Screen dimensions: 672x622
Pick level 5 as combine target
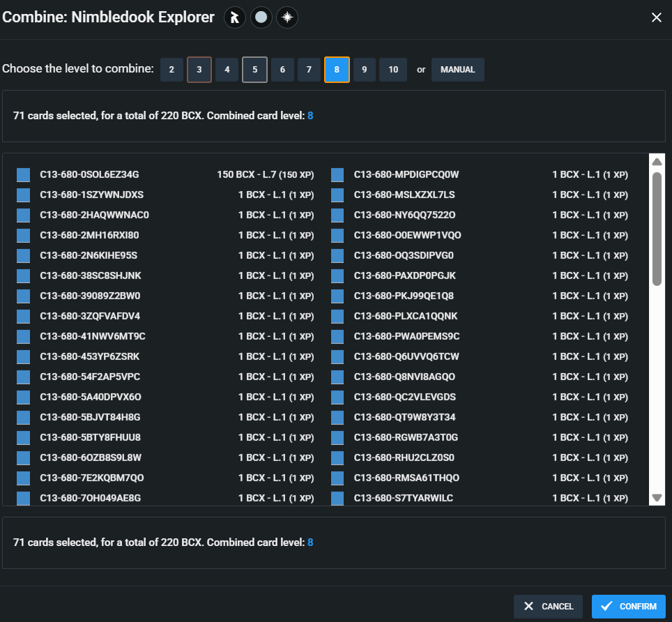click(254, 70)
